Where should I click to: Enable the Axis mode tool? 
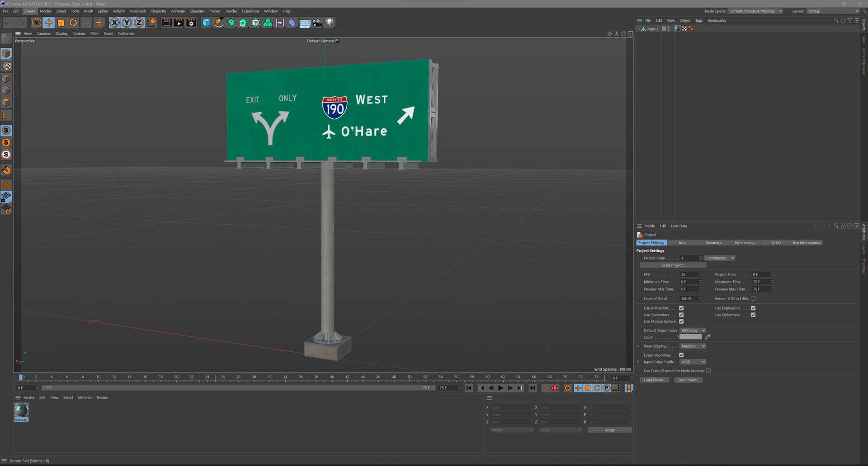6,115
